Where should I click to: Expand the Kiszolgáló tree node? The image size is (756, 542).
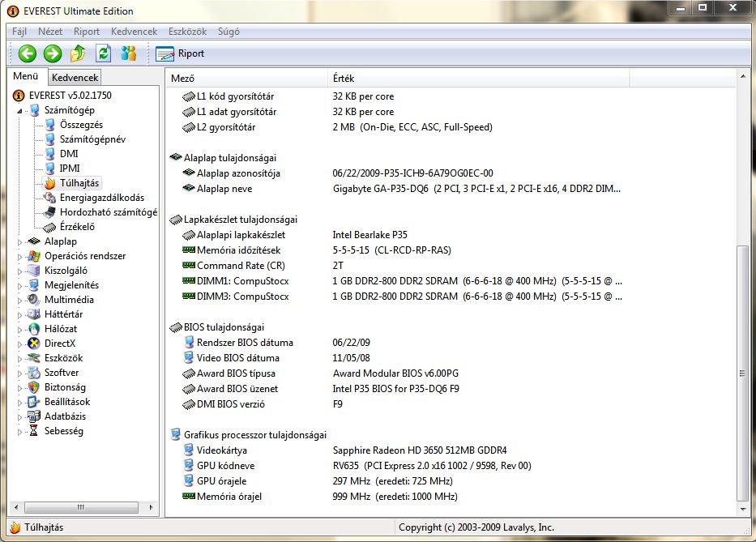coord(19,271)
